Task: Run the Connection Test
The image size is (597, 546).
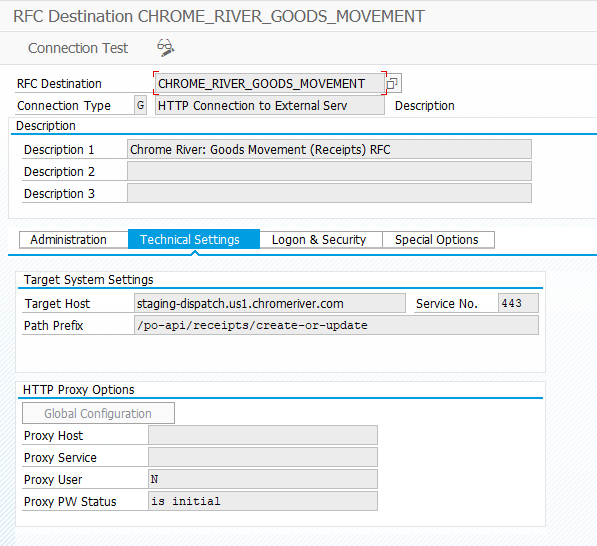Action: [78, 48]
